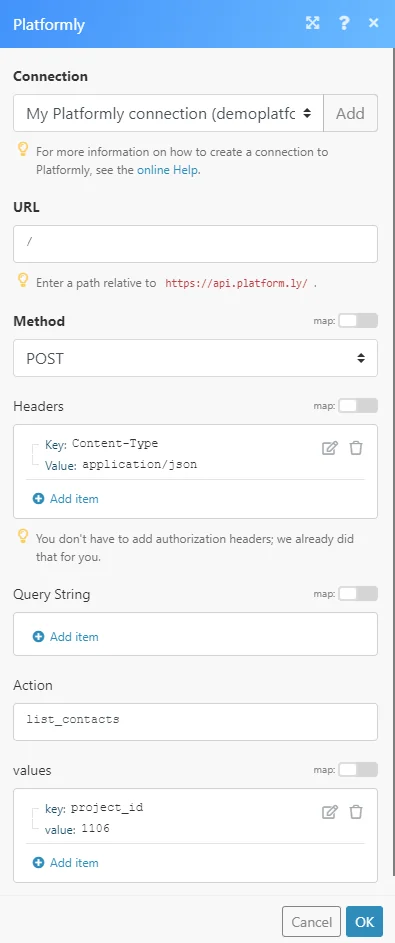Click the lightbulb hint under Connection
The image size is (395, 943).
pos(23,150)
